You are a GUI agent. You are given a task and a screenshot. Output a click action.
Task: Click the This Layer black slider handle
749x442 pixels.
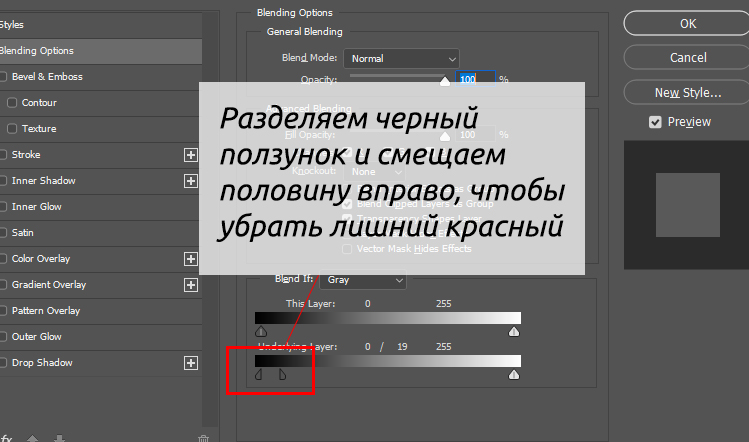tap(261, 332)
